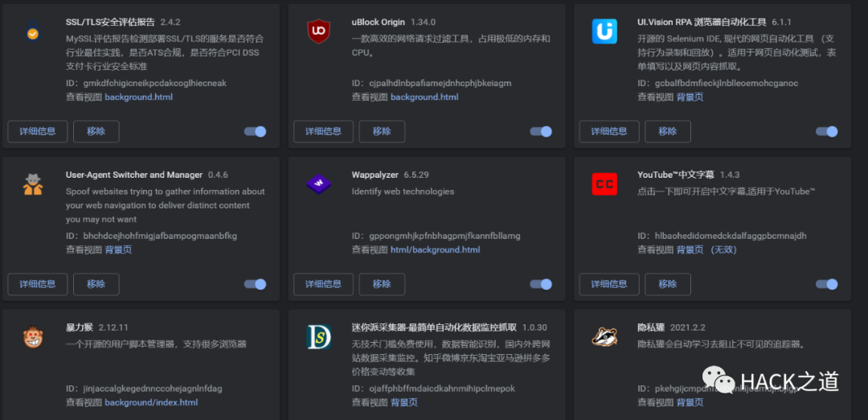Click the YouTube中文字幕 red CC icon

pyautogui.click(x=604, y=184)
